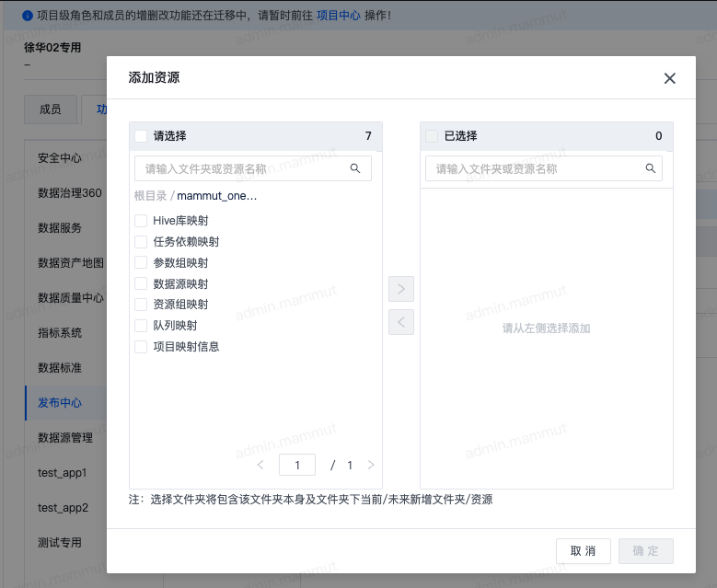Click the mammut_one… breadcrumb item

(216, 196)
